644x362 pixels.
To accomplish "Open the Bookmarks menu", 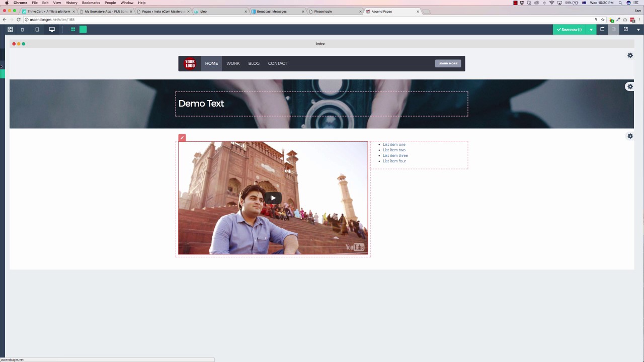I will [x=91, y=3].
